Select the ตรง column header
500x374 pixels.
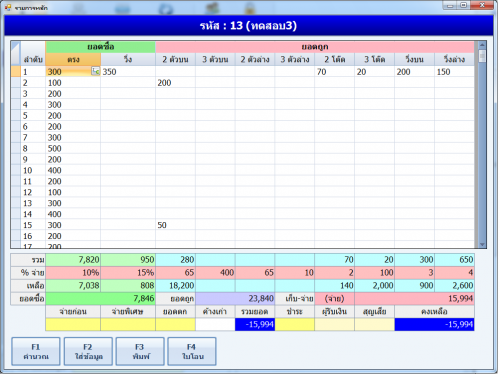pos(73,59)
